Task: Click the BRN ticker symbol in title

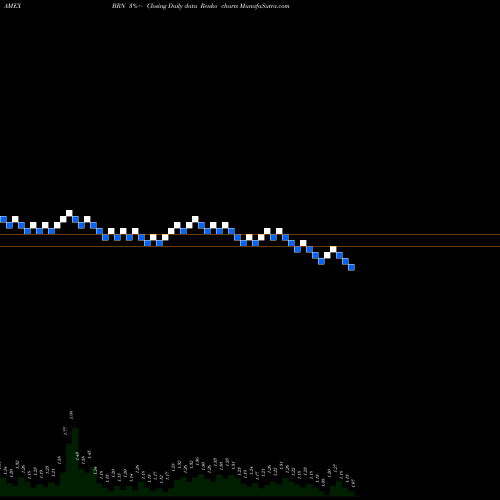Action: [118, 6]
